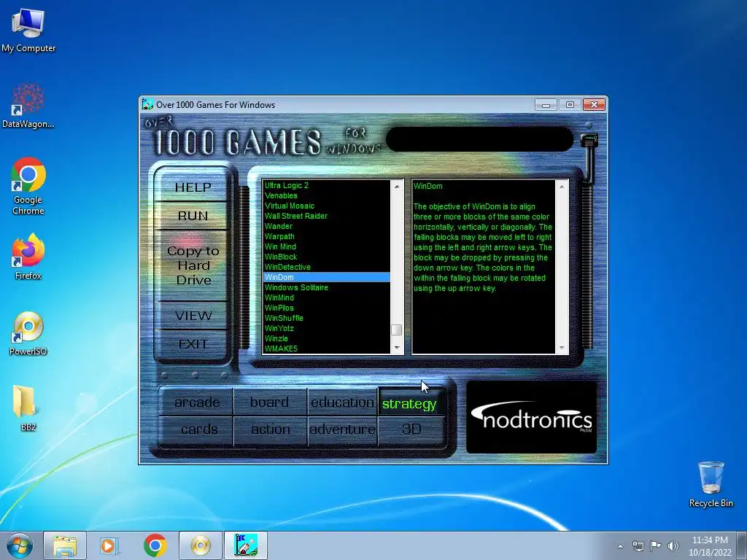The height and width of the screenshot is (560, 747).
Task: Select Wander in the game list
Action: [x=326, y=226]
